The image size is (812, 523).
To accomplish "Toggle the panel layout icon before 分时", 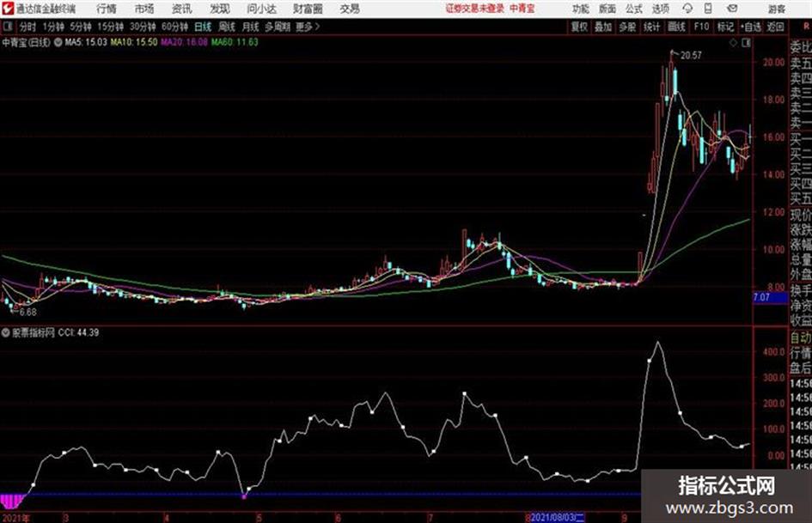I will (8, 27).
